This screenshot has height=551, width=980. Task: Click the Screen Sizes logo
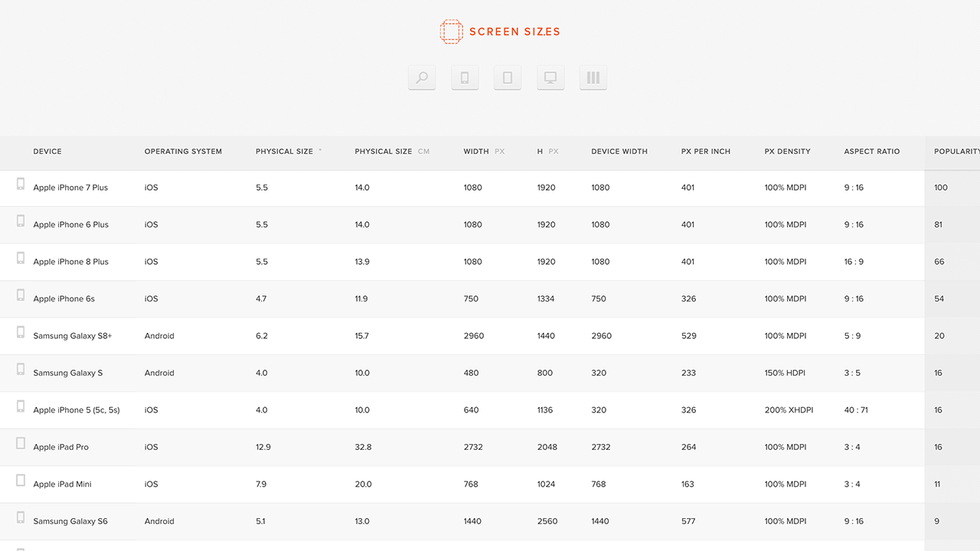(x=500, y=31)
